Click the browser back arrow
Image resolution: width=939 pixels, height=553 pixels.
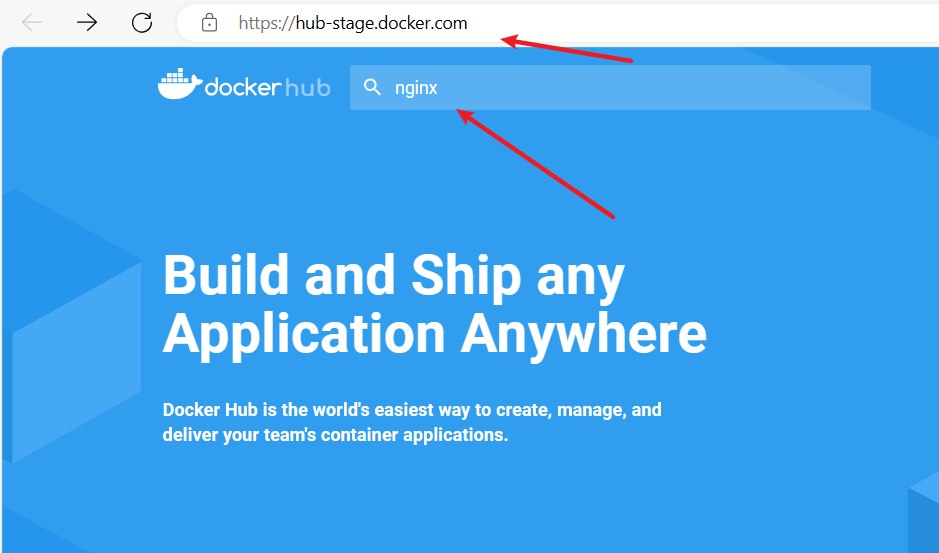click(32, 23)
